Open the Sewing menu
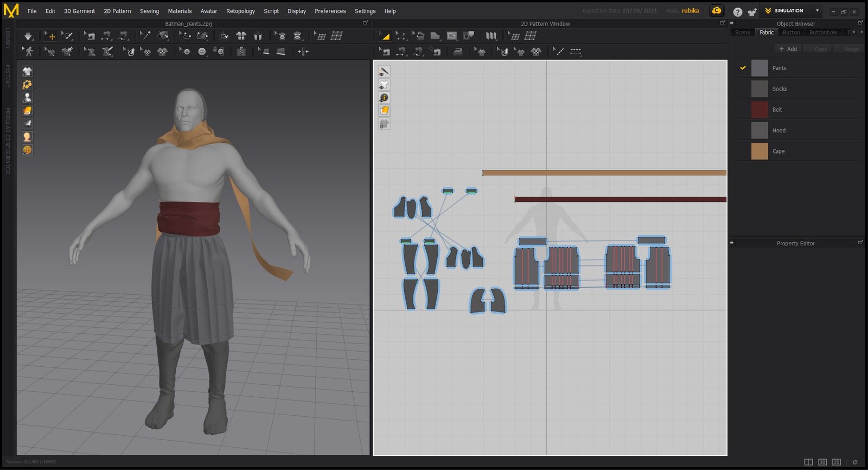The height and width of the screenshot is (470, 868). tap(149, 11)
